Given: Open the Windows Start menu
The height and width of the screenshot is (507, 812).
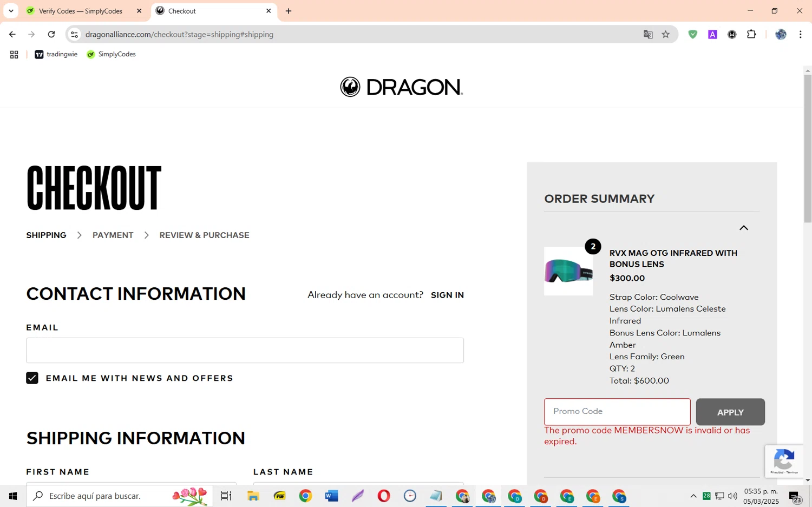Looking at the screenshot, I should tap(13, 496).
